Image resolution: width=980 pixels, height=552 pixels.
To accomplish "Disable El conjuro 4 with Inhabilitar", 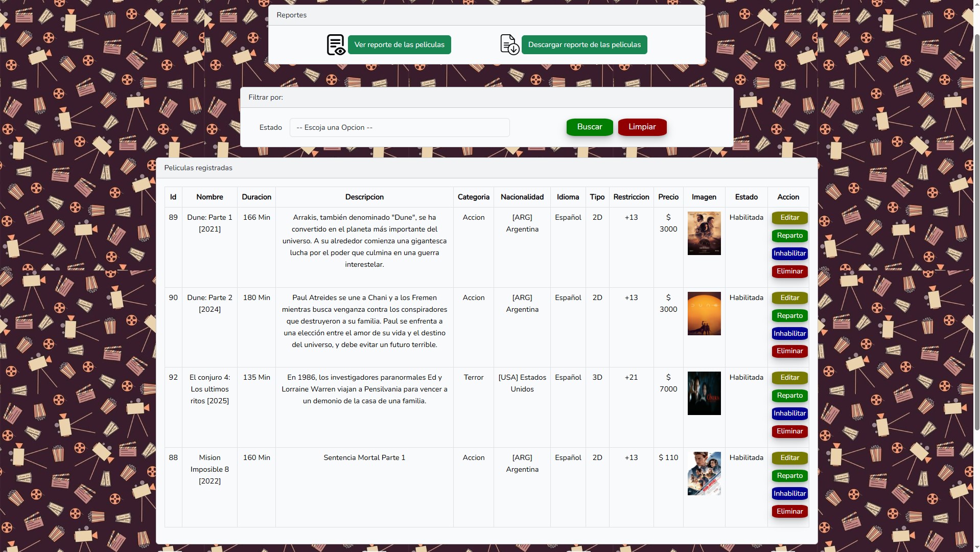I will pos(789,413).
